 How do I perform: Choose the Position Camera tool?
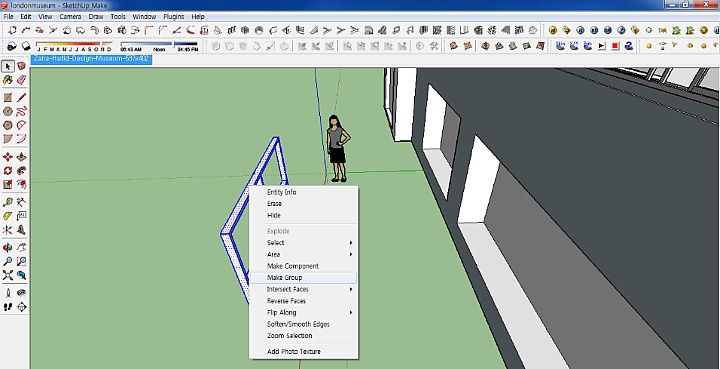point(8,293)
